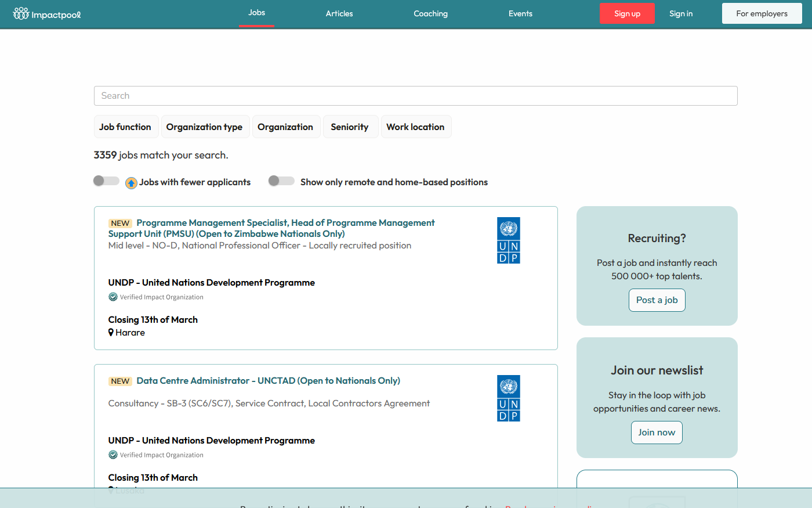Open the For employers page
812x508 pixels.
(x=762, y=13)
